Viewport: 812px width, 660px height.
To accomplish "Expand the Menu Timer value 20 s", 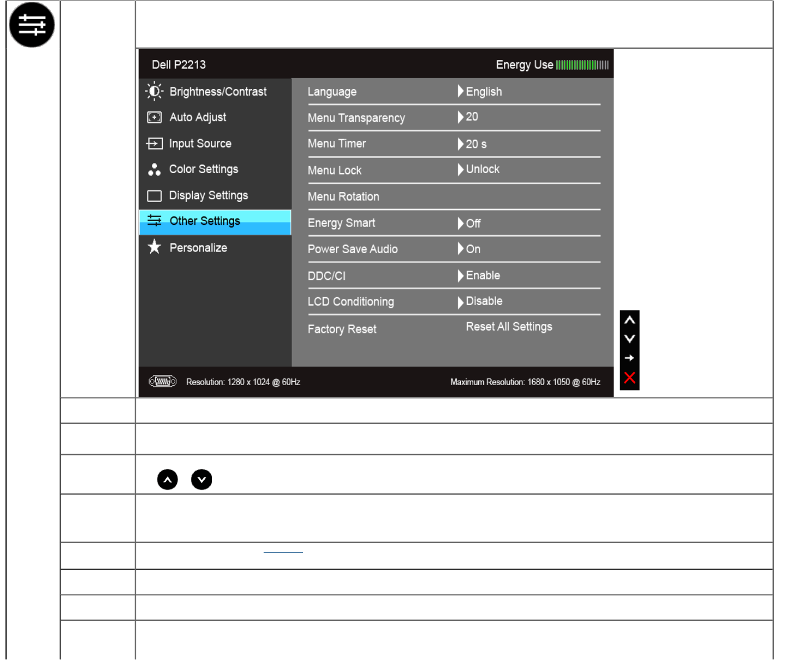I will tap(472, 144).
